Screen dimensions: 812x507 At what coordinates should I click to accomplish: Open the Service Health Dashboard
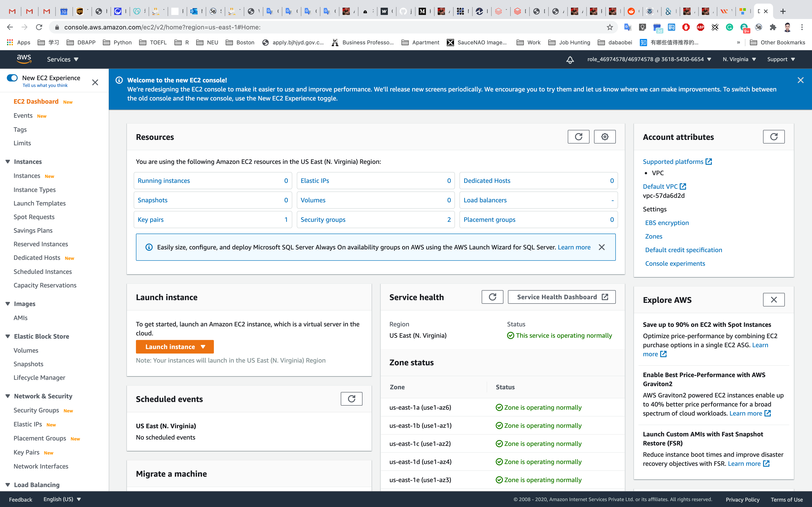561,297
